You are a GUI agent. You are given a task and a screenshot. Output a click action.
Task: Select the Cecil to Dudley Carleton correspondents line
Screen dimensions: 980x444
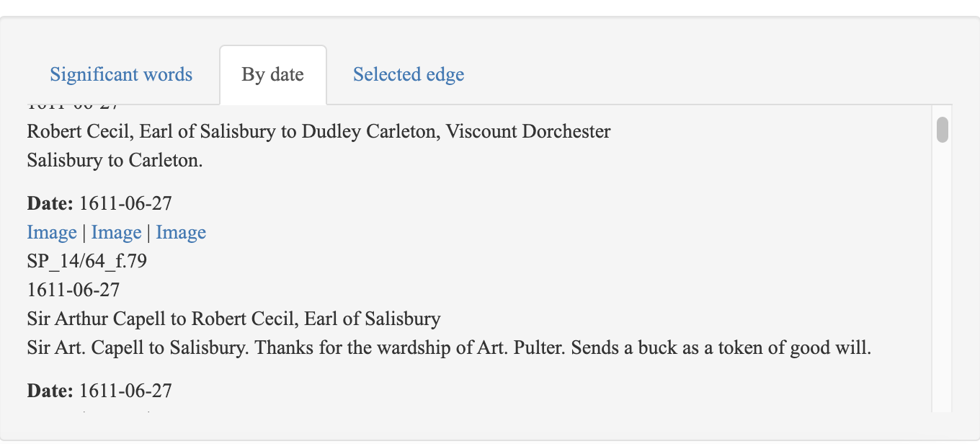pos(319,132)
